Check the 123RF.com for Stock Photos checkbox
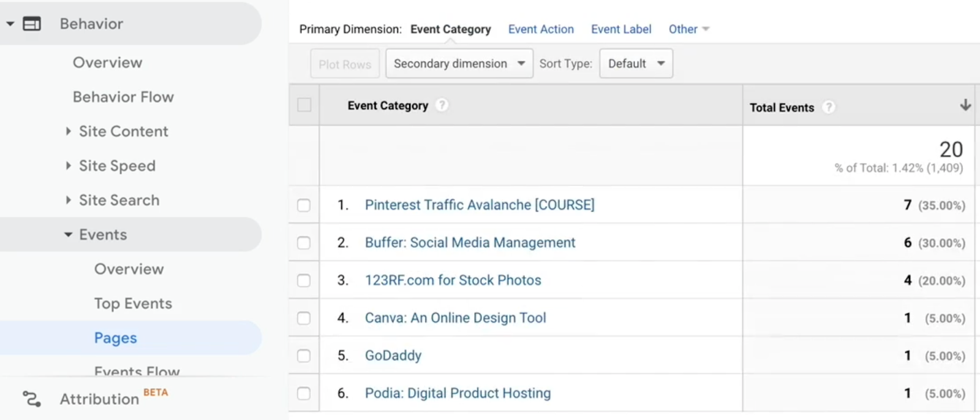The width and height of the screenshot is (980, 420). pyautogui.click(x=304, y=281)
